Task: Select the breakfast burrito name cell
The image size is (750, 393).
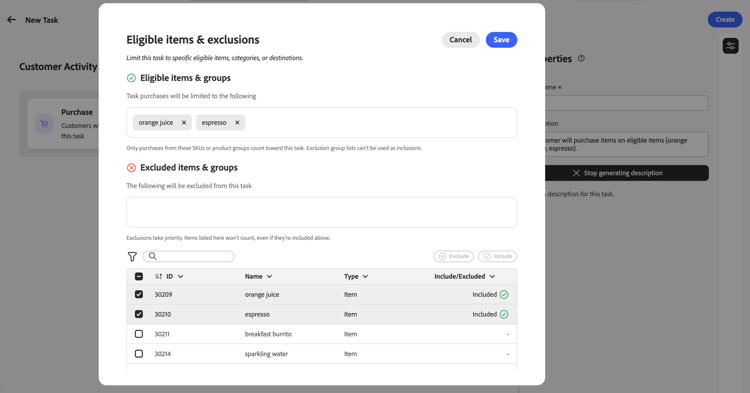Action: (x=268, y=334)
